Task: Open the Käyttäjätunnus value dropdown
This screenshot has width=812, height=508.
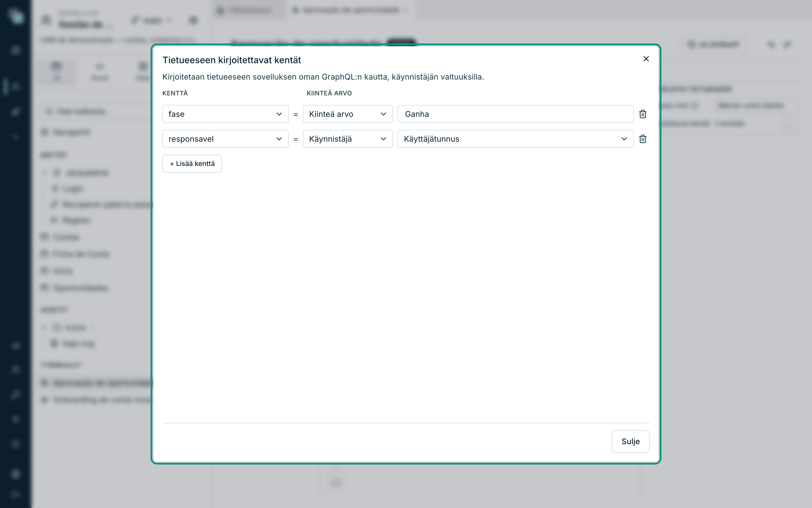Action: [515, 139]
